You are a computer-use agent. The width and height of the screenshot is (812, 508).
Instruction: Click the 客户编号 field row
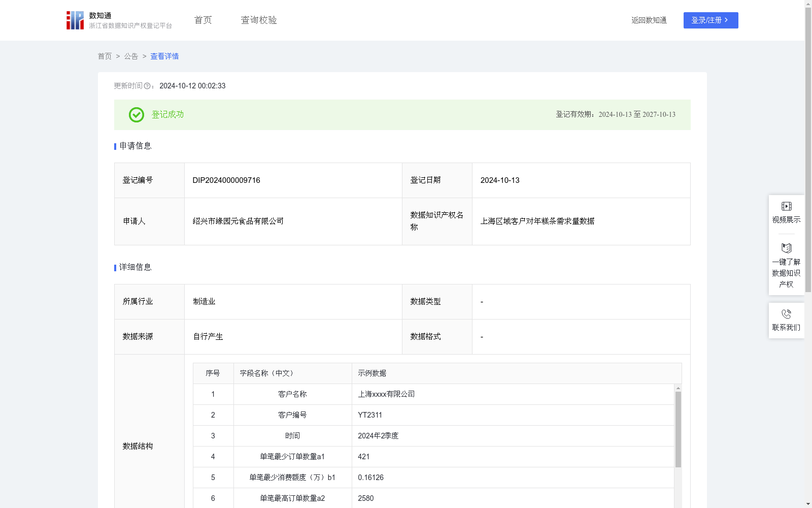point(434,415)
